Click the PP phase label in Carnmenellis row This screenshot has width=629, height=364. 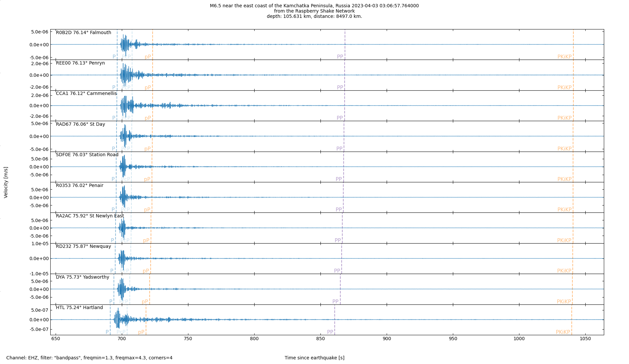coord(340,118)
